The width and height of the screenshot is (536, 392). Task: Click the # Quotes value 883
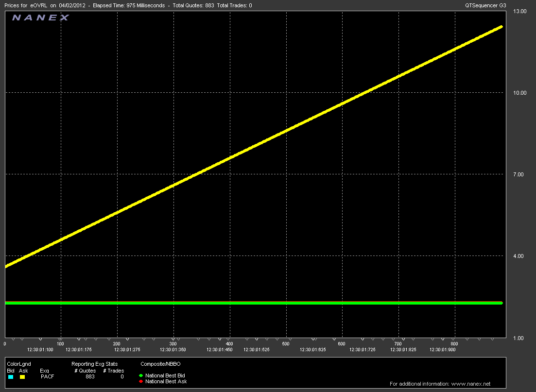click(90, 376)
